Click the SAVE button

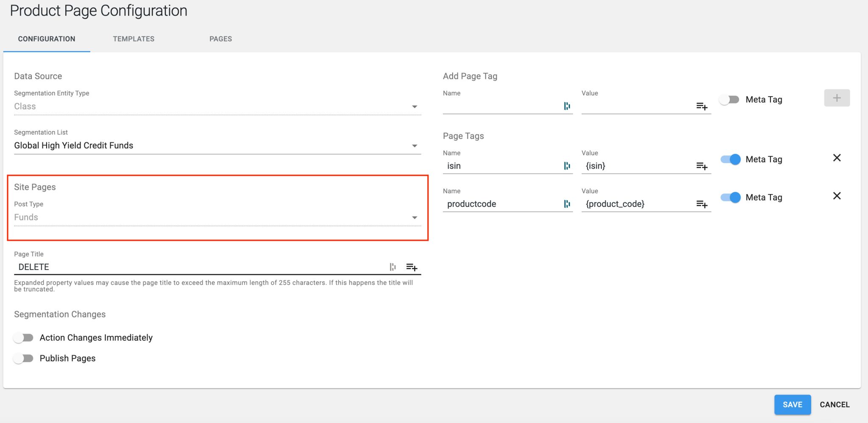click(792, 404)
